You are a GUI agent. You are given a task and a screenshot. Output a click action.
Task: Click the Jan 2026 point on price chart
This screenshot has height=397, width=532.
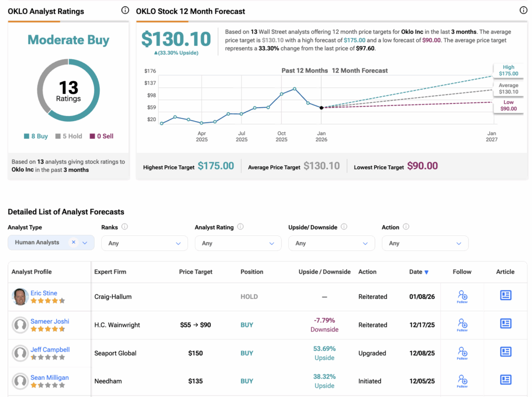tap(321, 108)
